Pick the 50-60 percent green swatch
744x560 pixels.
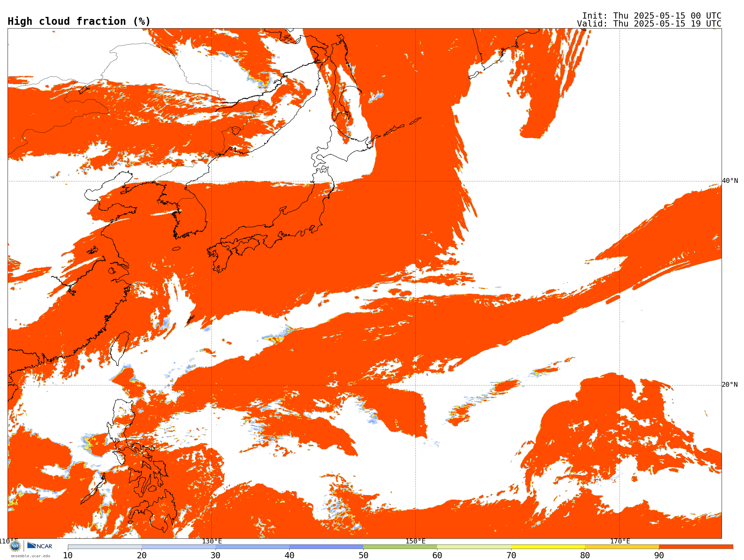pos(400,547)
